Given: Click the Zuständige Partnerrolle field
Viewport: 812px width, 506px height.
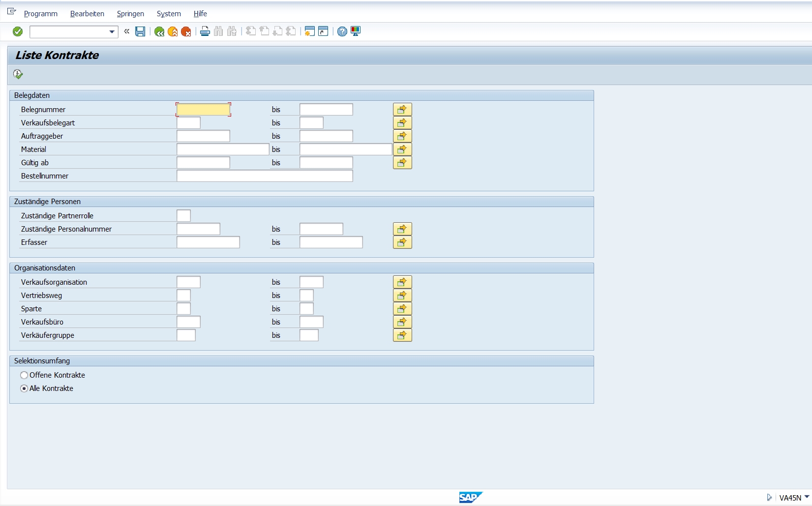Looking at the screenshot, I should (x=183, y=215).
